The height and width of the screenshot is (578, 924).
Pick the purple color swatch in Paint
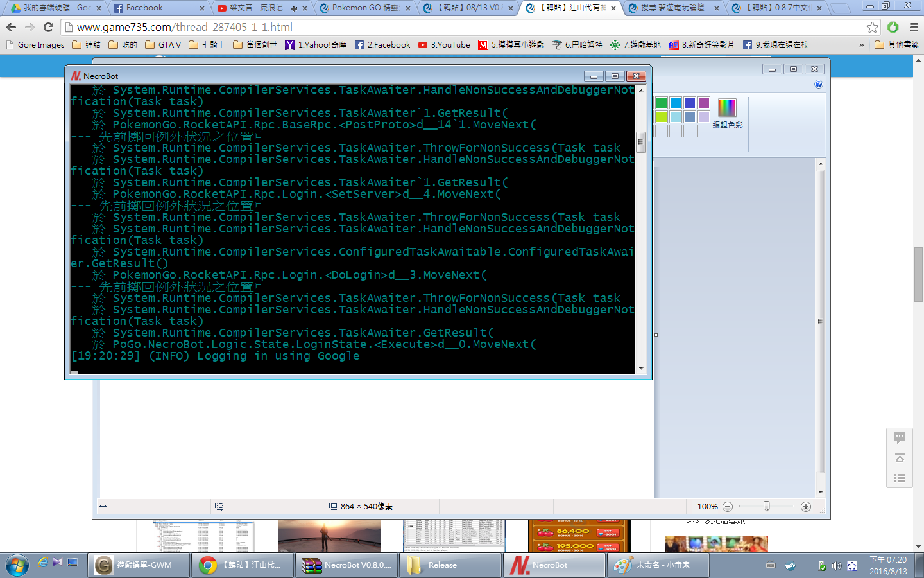(x=704, y=103)
